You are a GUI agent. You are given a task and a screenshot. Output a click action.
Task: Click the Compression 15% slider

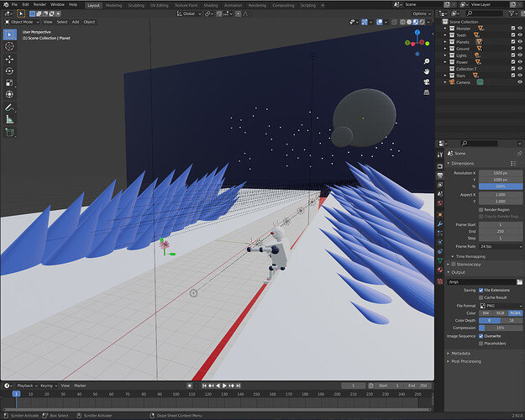[501, 328]
